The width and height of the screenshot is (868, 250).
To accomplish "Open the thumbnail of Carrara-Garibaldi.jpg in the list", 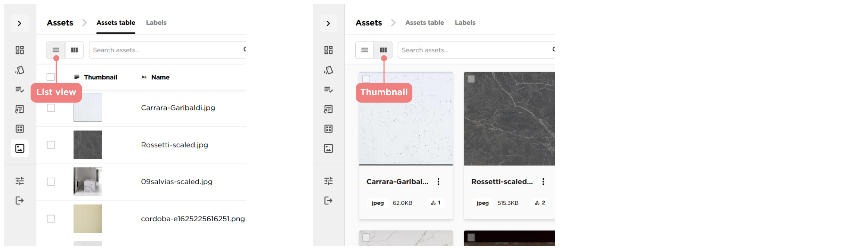I will (x=88, y=108).
